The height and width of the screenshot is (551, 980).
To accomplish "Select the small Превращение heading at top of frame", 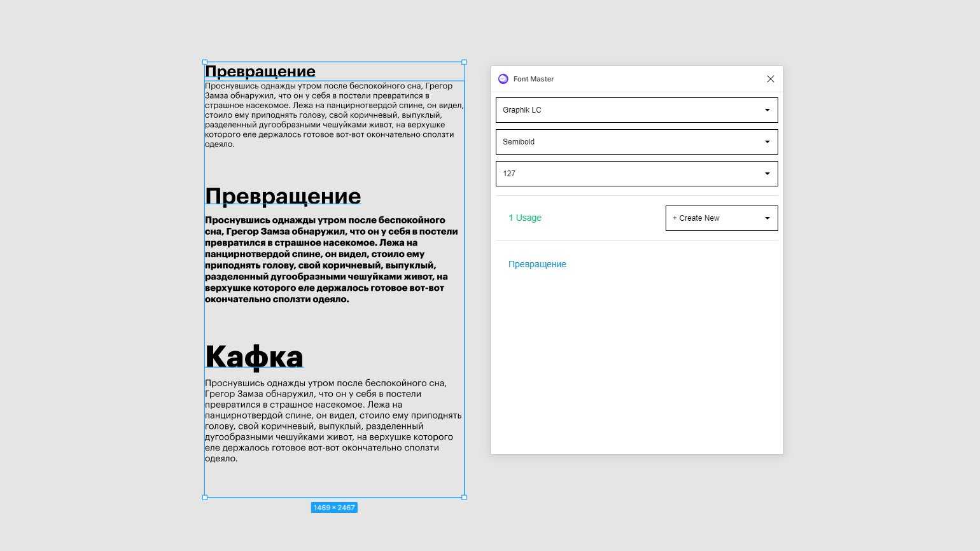I will click(x=260, y=71).
